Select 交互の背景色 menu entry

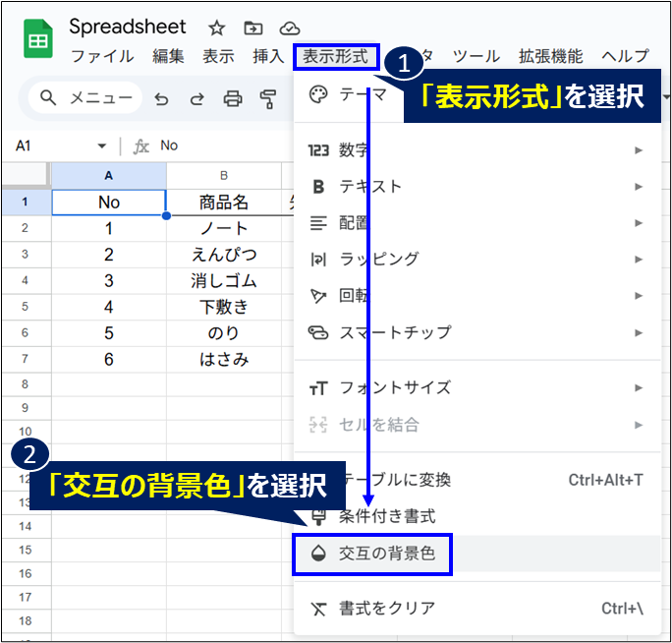(x=477, y=554)
